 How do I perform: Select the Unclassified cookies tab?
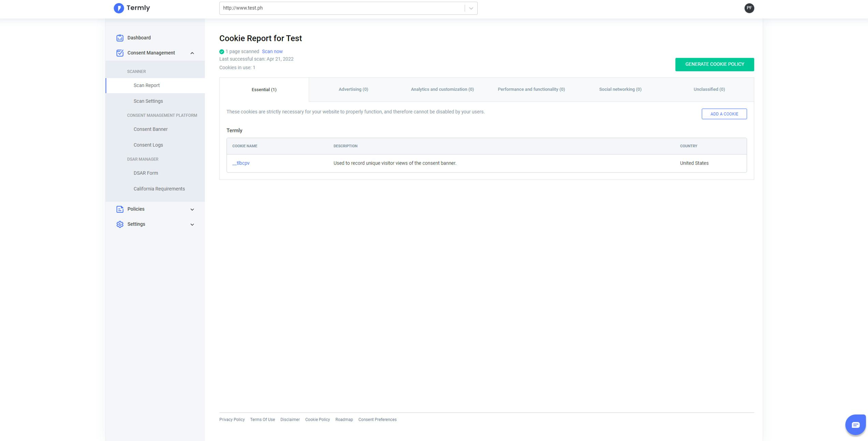point(709,89)
